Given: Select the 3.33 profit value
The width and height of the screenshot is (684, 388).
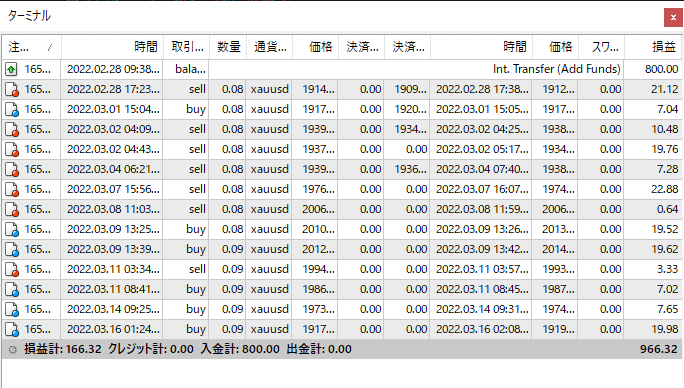Looking at the screenshot, I should coord(667,269).
